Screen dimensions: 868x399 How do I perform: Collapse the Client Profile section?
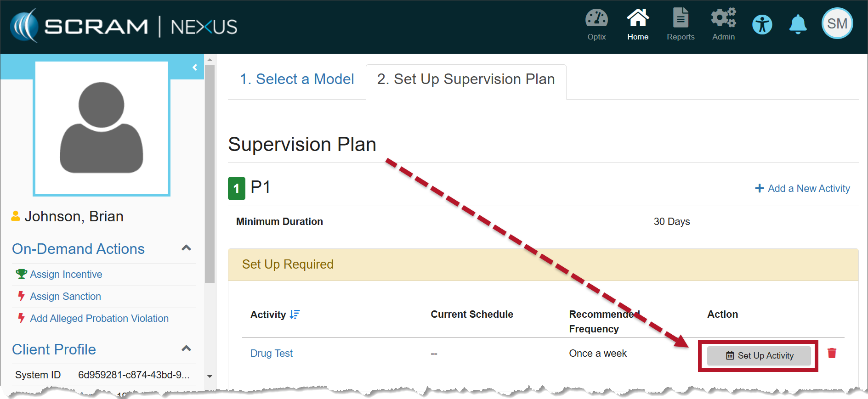(186, 348)
